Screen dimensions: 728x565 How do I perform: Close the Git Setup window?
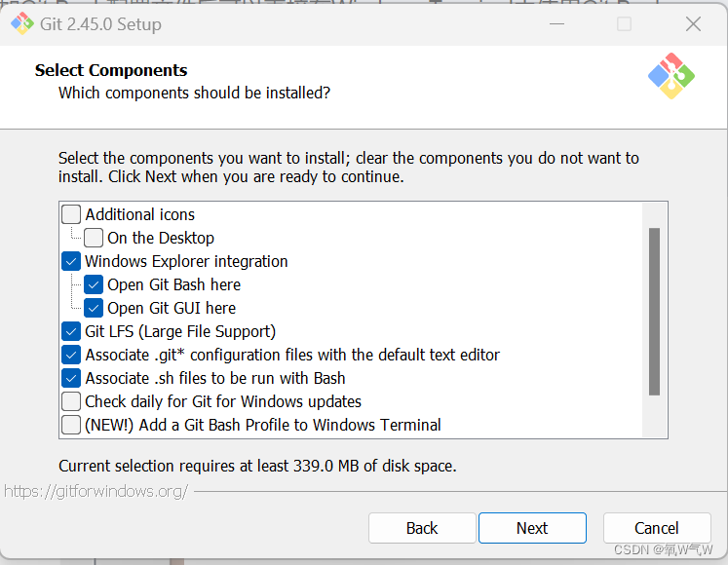pyautogui.click(x=693, y=24)
